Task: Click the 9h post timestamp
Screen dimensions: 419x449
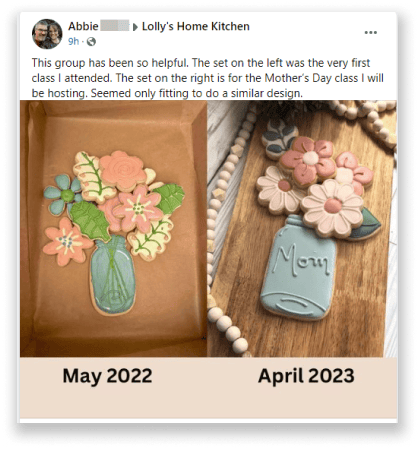Action: coord(73,41)
